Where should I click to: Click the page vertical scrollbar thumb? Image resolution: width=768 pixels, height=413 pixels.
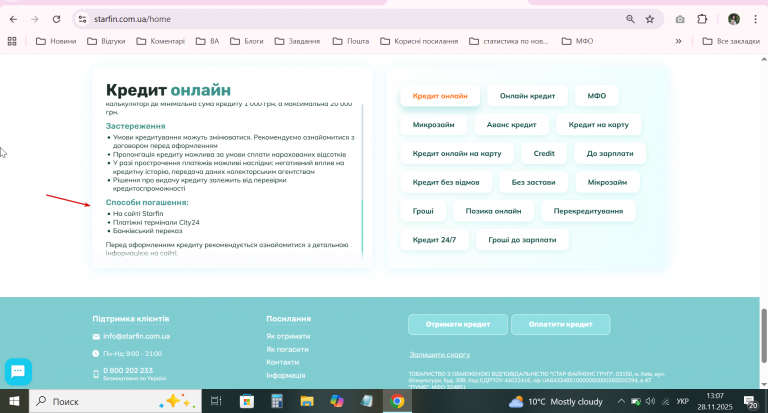pos(764,336)
